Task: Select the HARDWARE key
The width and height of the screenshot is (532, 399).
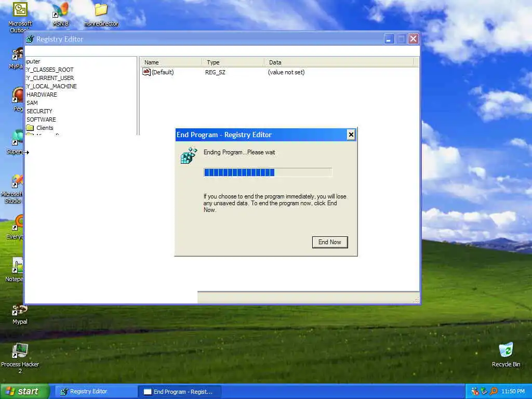Action: click(42, 95)
